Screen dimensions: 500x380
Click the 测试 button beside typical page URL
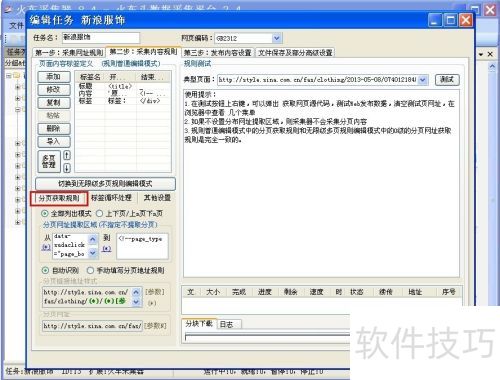click(x=447, y=80)
